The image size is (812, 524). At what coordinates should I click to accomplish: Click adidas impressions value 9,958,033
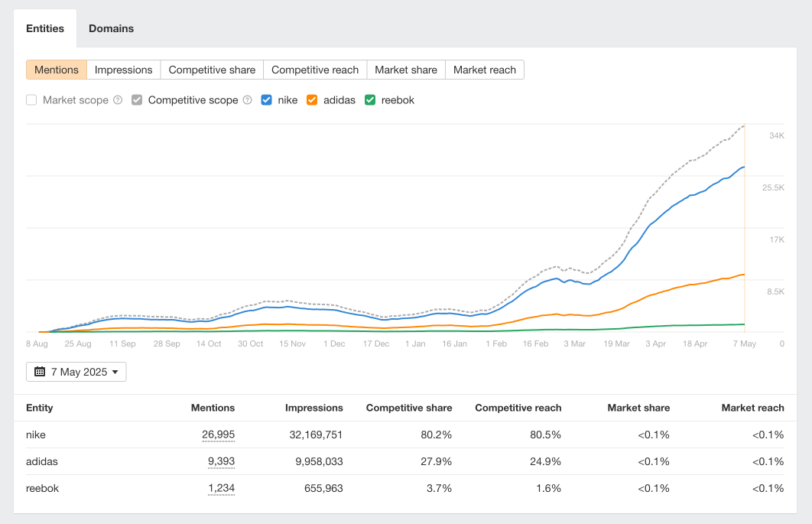319,462
